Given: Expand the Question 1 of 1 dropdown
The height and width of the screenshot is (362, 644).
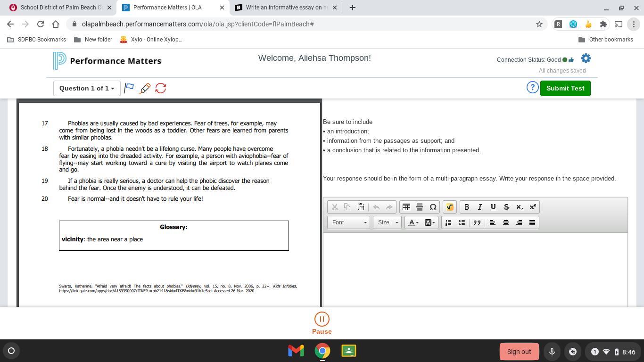Looking at the screenshot, I should (x=86, y=88).
